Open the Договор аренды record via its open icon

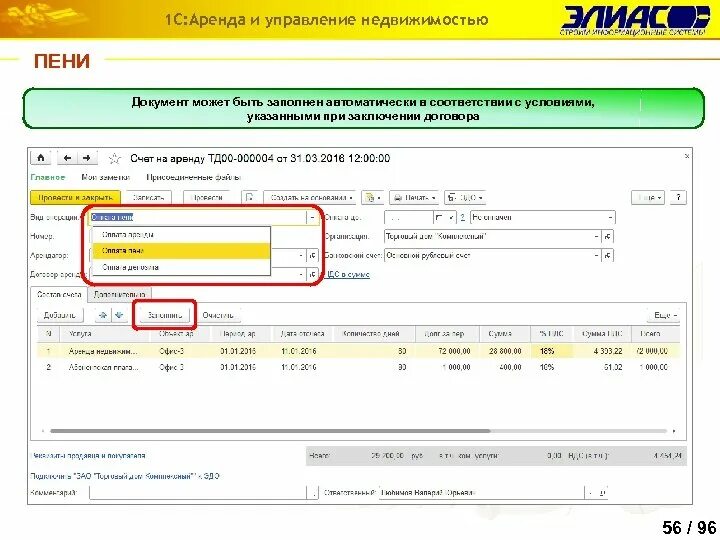[x=312, y=275]
